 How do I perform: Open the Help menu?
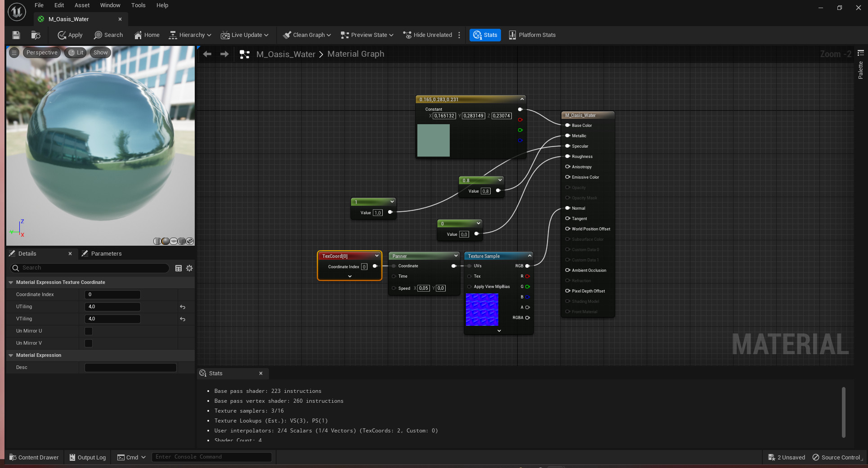click(162, 5)
